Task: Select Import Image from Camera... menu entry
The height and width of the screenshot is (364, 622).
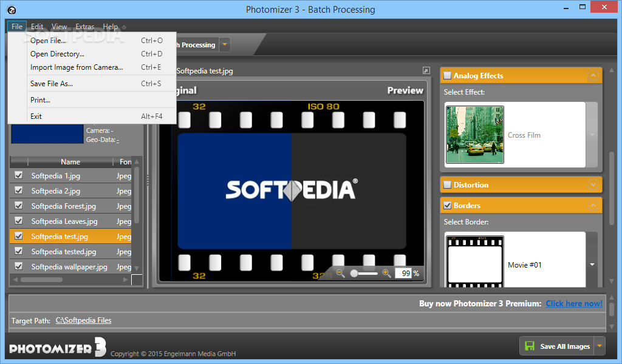Action: pos(92,67)
